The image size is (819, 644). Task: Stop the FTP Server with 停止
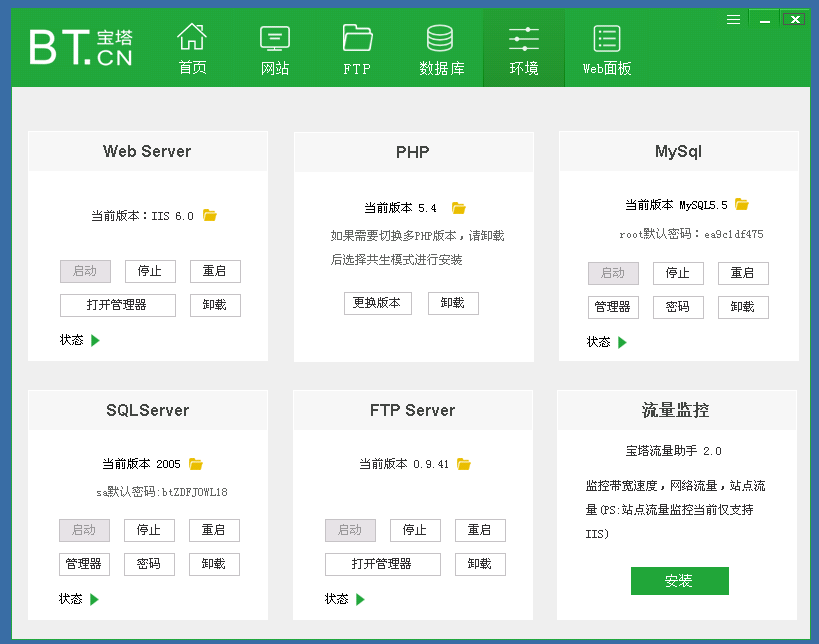click(415, 530)
